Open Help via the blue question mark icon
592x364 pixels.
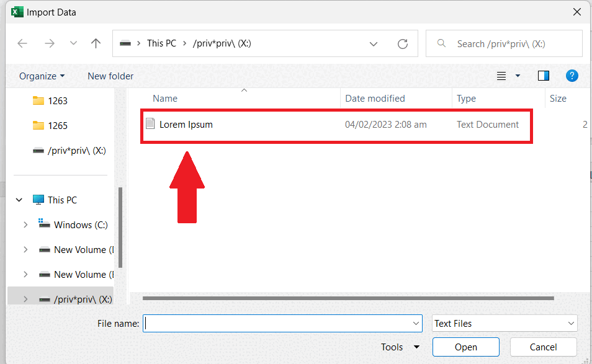click(x=572, y=76)
